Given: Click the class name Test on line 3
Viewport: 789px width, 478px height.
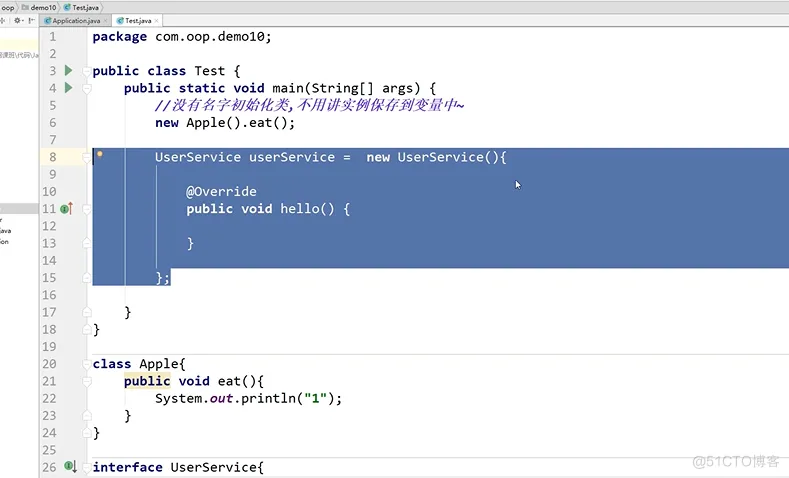Looking at the screenshot, I should pyautogui.click(x=209, y=71).
